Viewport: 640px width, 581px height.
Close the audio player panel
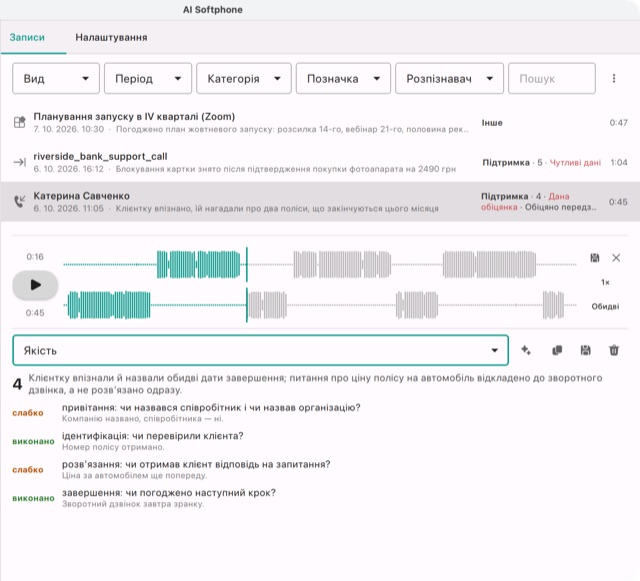(x=616, y=258)
